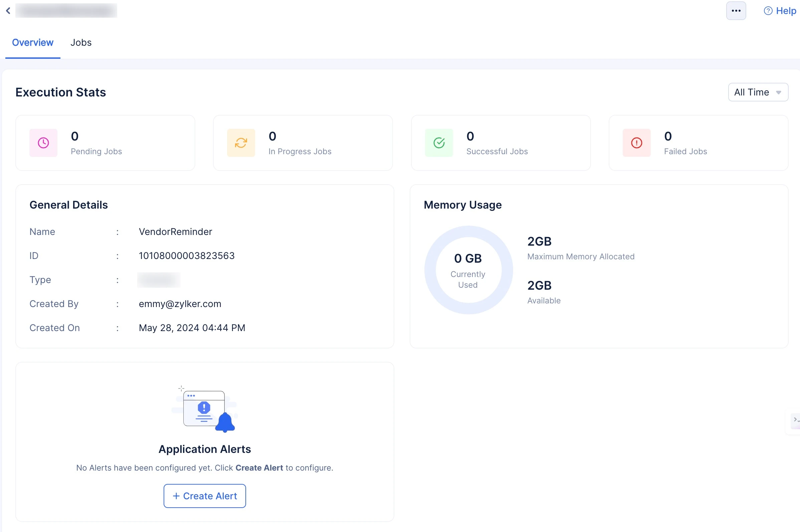This screenshot has width=800, height=532.
Task: Select the Failed Jobs label
Action: [x=685, y=151]
